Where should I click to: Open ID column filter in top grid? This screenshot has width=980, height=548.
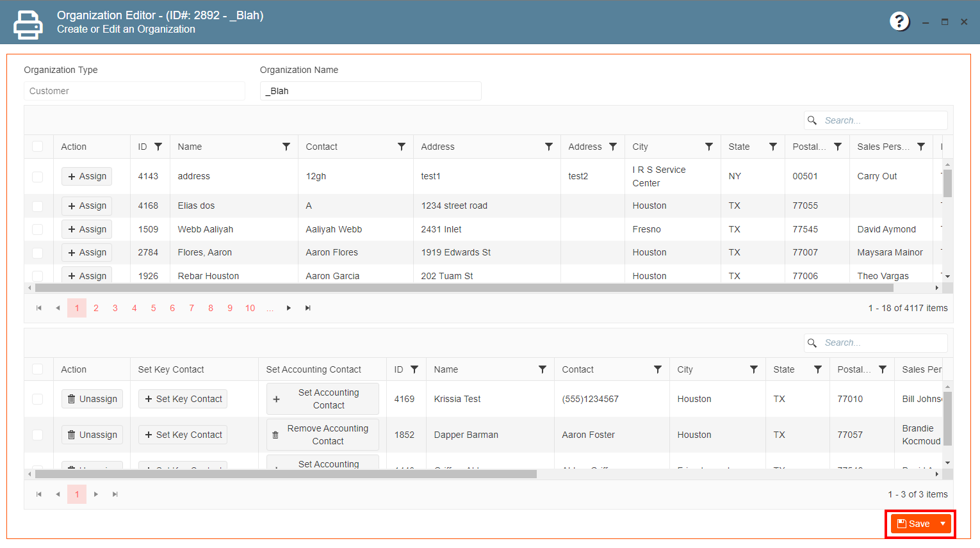158,147
